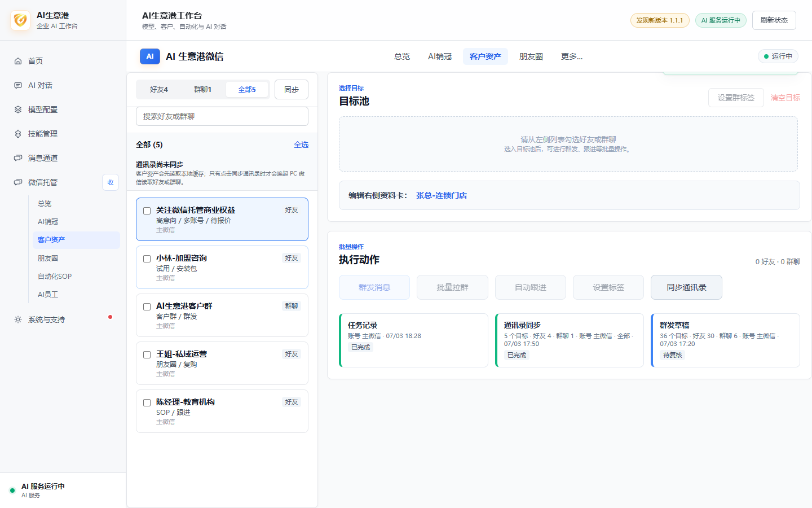Screen dimensions: 812x508
Task: Open 总览 in the sidebar submenu
Action: 76,204
